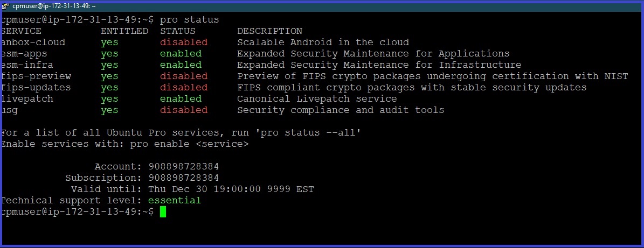The width and height of the screenshot is (644, 248).
Task: Click the esm-apps service name
Action: [24, 54]
